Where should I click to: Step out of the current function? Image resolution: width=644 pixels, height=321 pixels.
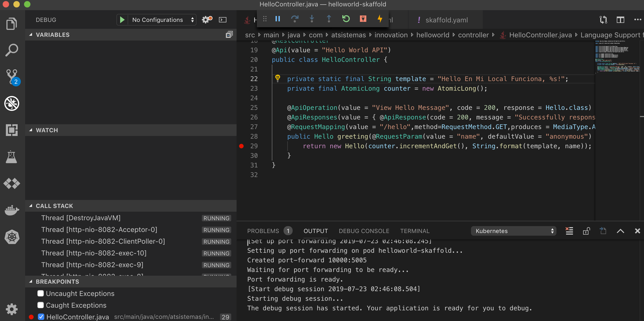click(x=329, y=19)
